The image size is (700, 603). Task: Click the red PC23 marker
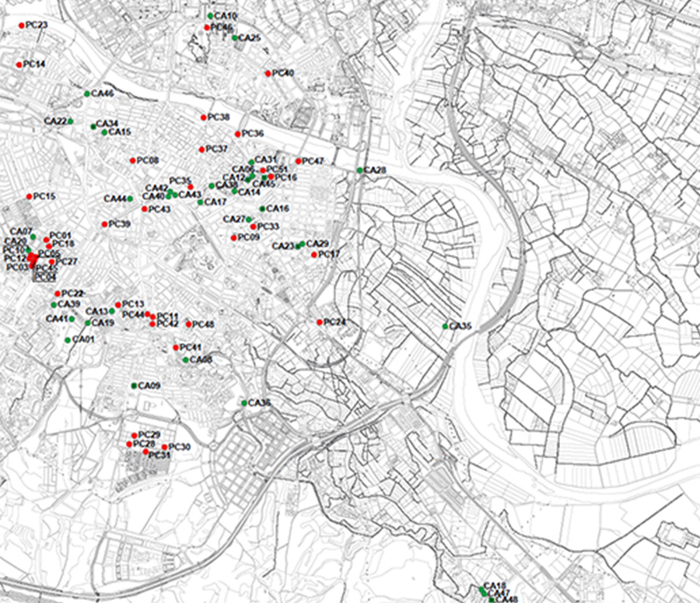pos(21,26)
